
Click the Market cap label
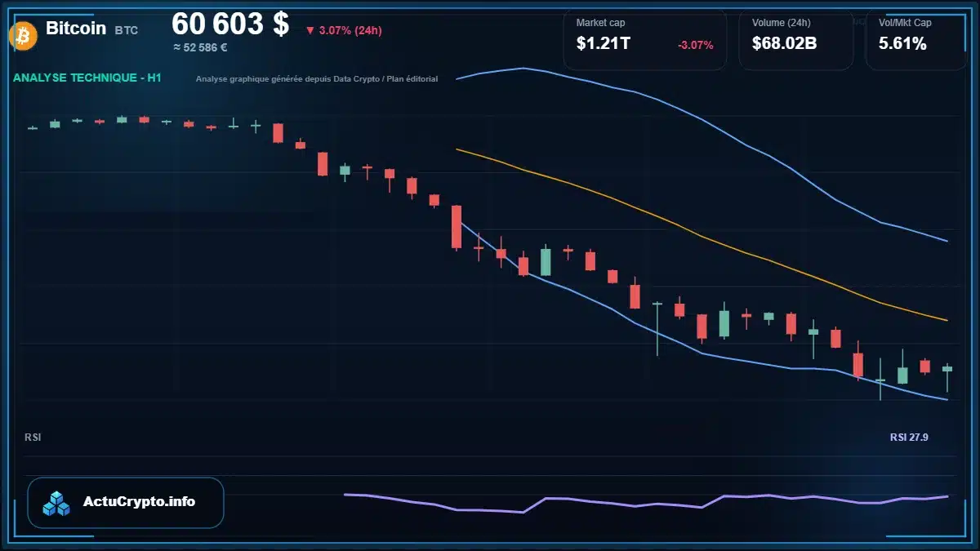tap(600, 23)
